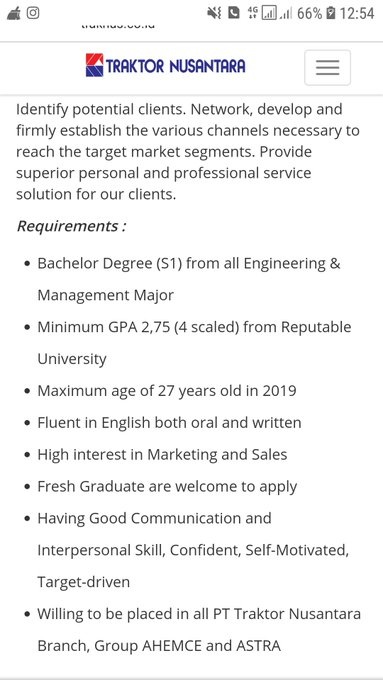
Task: Tap the Maximum age of 27 line
Action: click(x=167, y=391)
